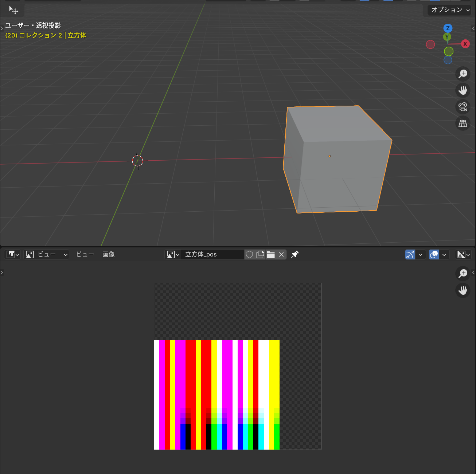Open the gizmo options dropdown arrow
Viewport: 476px width, 474px height.
[421, 254]
